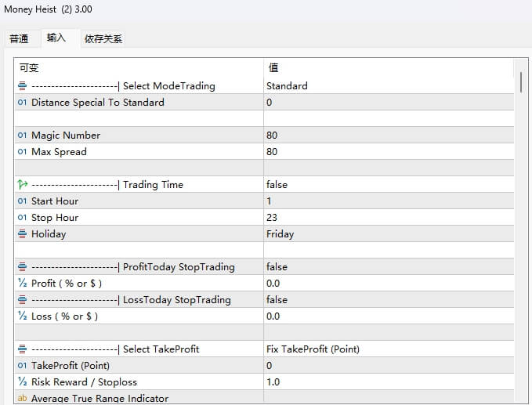
Task: Open the LossToday StopTrading false dropdown
Action: 389,300
